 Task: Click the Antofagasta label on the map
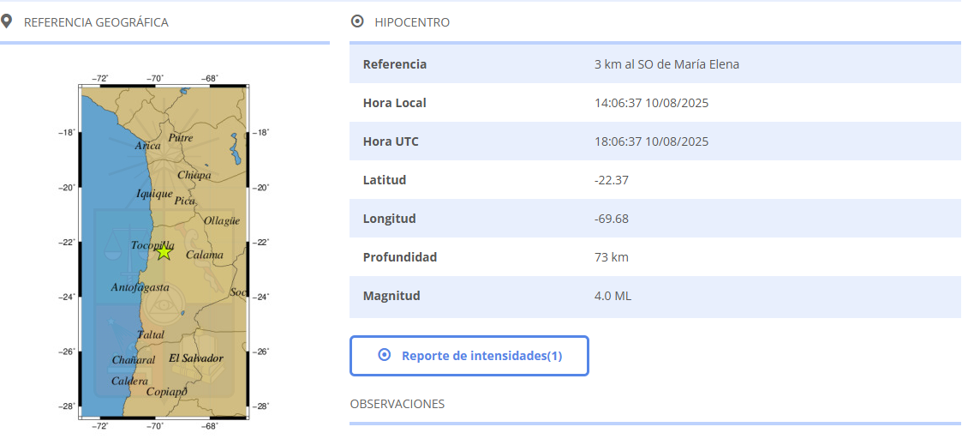tap(140, 287)
